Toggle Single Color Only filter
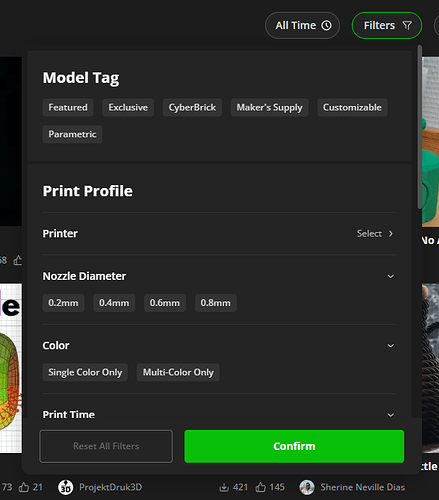This screenshot has height=500, width=439. click(x=85, y=372)
